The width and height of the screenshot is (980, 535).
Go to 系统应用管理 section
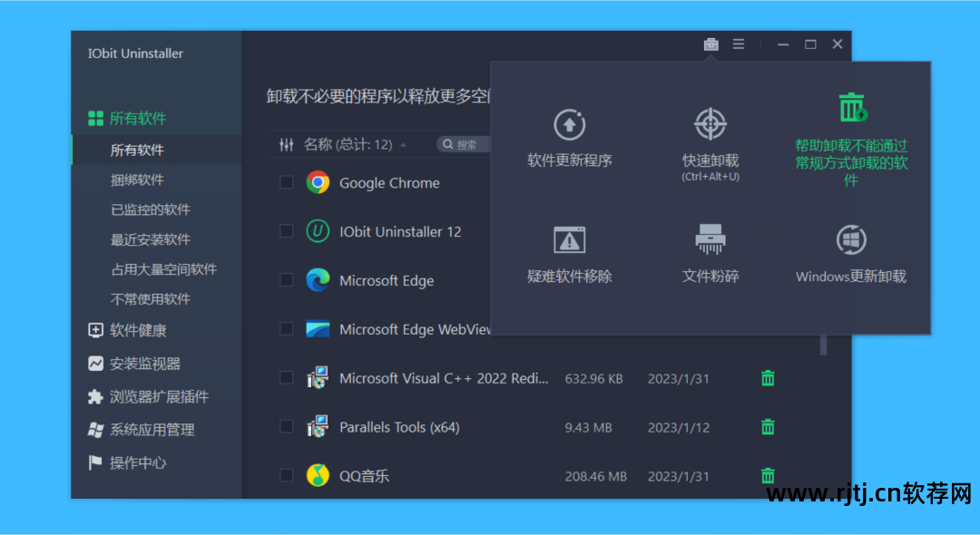pos(142,430)
